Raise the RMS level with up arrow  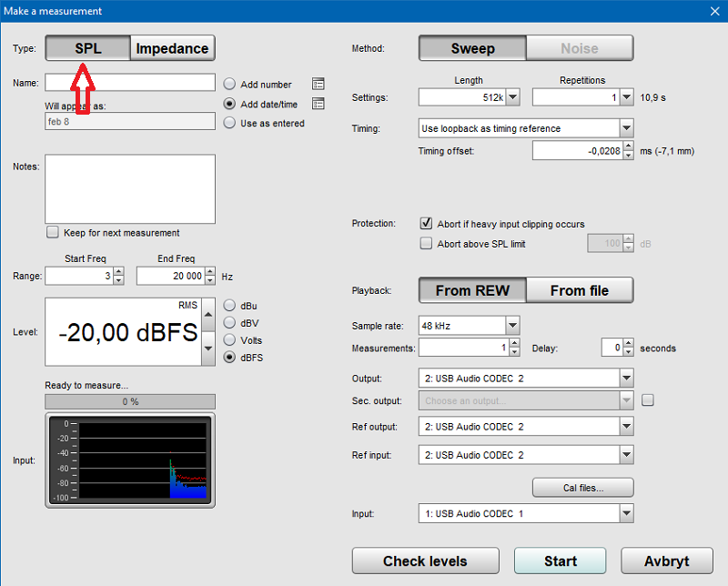coord(208,315)
